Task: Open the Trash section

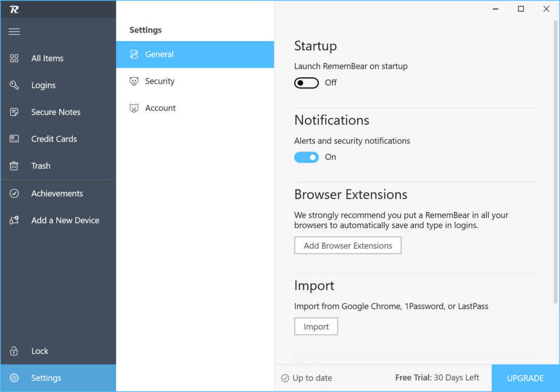Action: click(58, 166)
